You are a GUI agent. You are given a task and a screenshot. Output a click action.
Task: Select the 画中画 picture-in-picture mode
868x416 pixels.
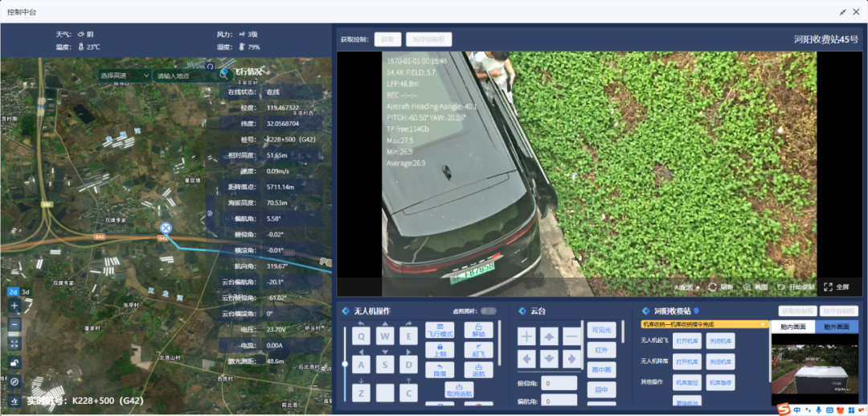click(x=601, y=370)
